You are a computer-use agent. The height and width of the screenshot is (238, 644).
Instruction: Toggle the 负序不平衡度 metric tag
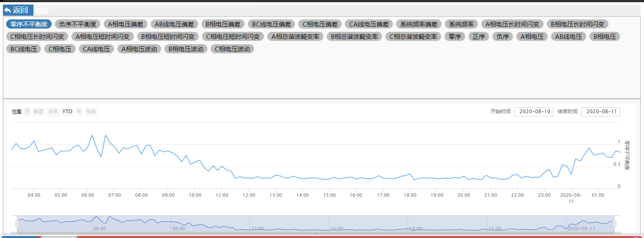click(x=78, y=24)
